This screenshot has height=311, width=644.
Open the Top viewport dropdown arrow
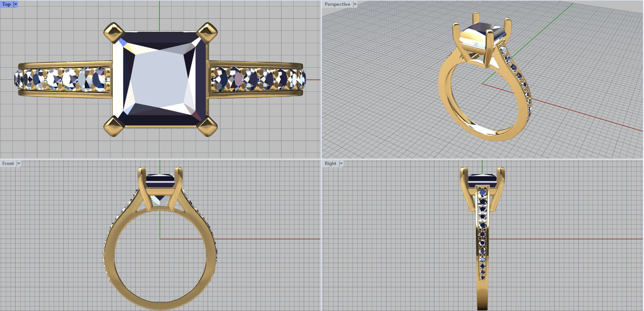[x=16, y=4]
